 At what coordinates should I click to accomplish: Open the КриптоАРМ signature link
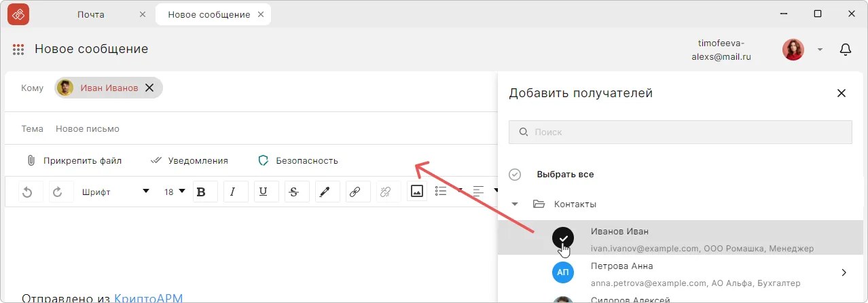click(x=148, y=298)
